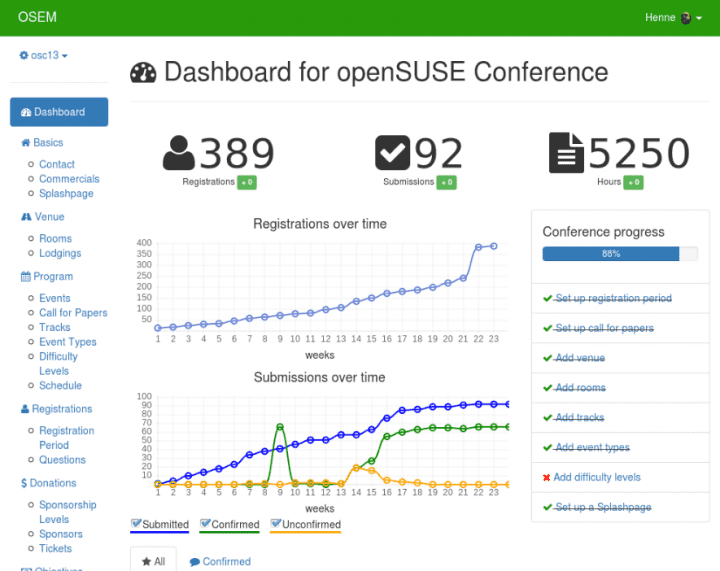Screen dimensions: 720x571
Task: Toggle the Unconfirmed series checkbox
Action: click(276, 524)
